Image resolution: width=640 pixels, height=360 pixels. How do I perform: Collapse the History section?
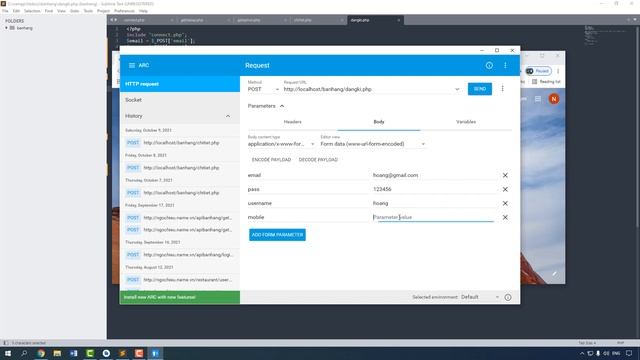(228, 116)
